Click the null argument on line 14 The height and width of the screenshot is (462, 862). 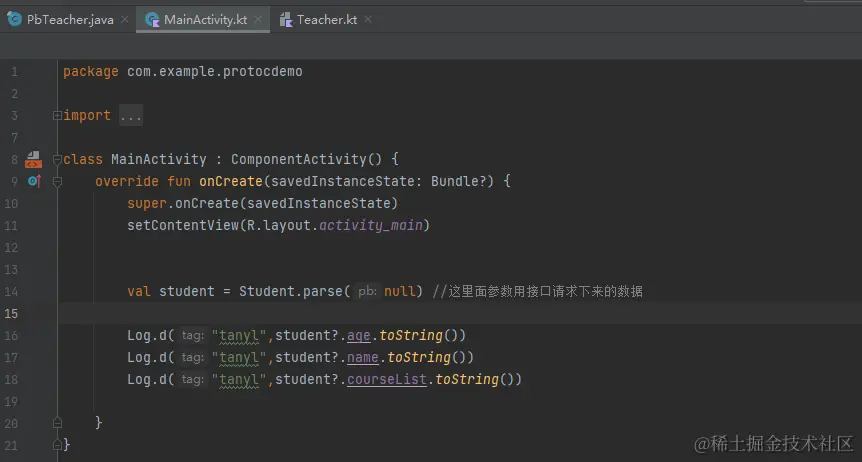tap(399, 292)
